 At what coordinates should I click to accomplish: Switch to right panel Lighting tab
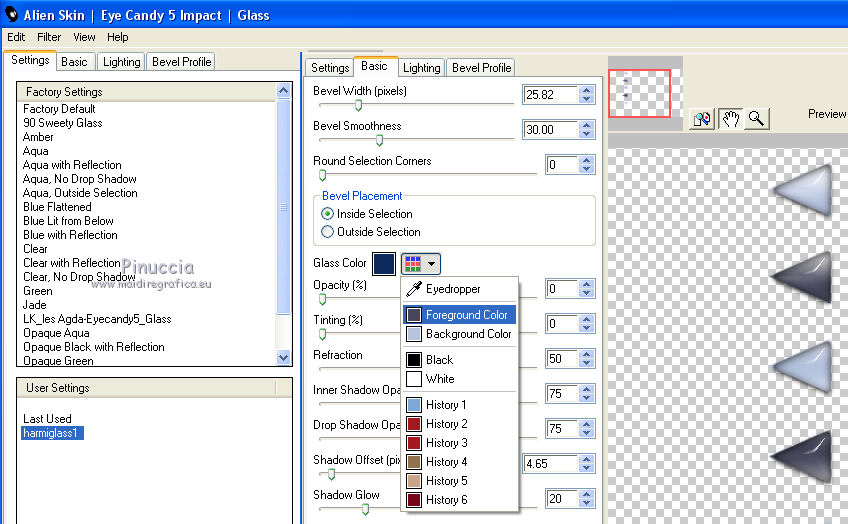click(x=421, y=68)
